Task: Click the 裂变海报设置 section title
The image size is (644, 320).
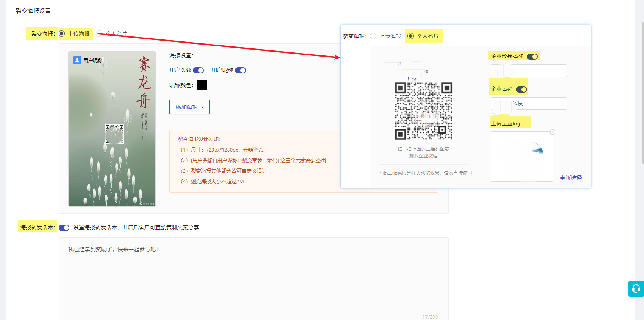Action: [33, 11]
